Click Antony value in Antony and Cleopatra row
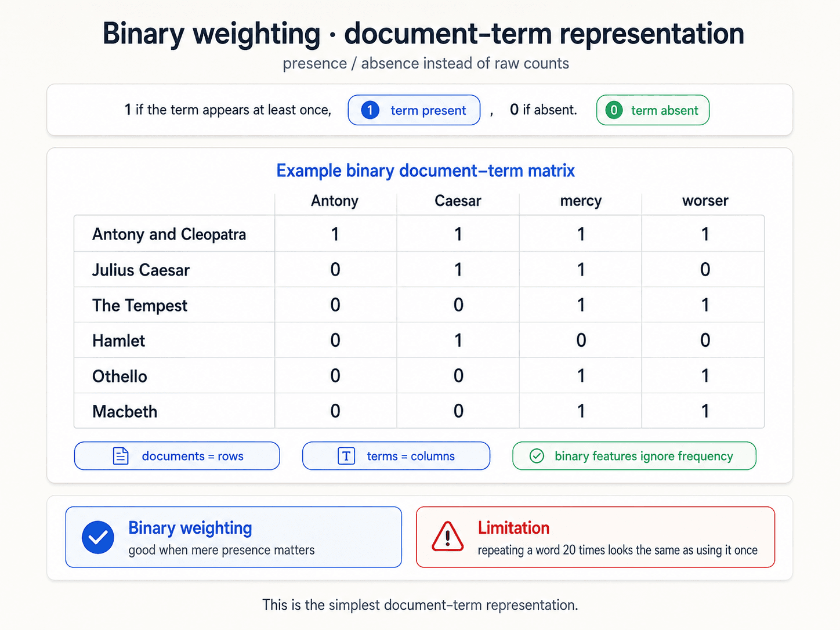The height and width of the screenshot is (630, 840). [x=335, y=234]
